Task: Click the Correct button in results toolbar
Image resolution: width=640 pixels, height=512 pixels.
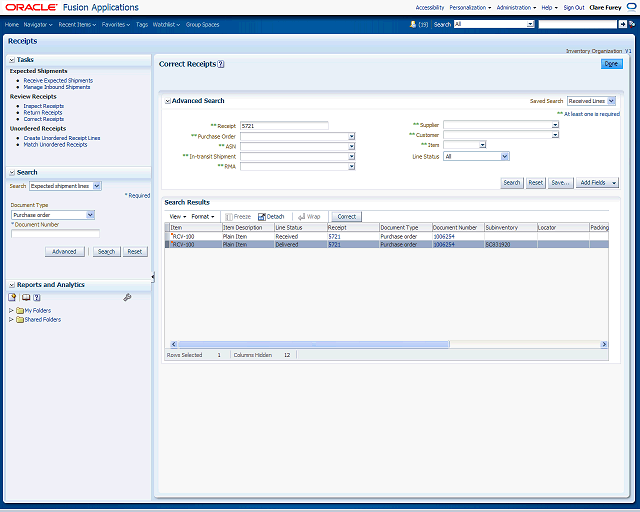Action: point(346,216)
